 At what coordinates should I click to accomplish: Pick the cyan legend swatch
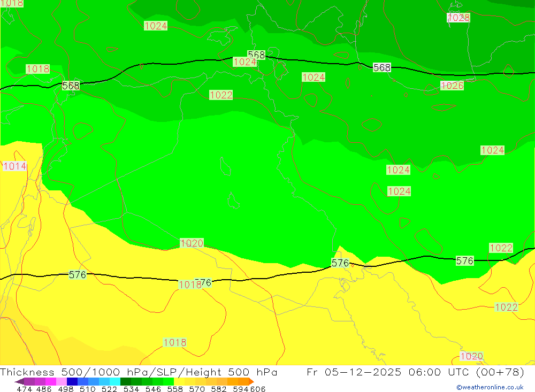coord(115,381)
